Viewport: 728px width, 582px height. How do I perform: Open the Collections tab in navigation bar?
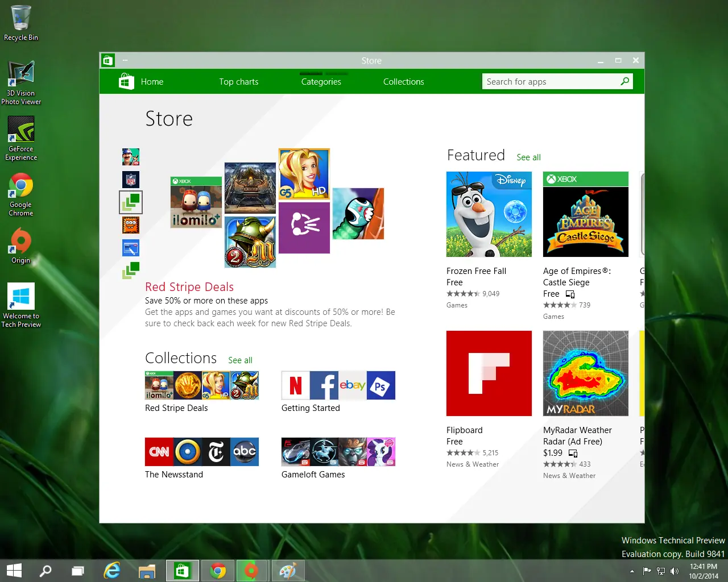pos(404,82)
